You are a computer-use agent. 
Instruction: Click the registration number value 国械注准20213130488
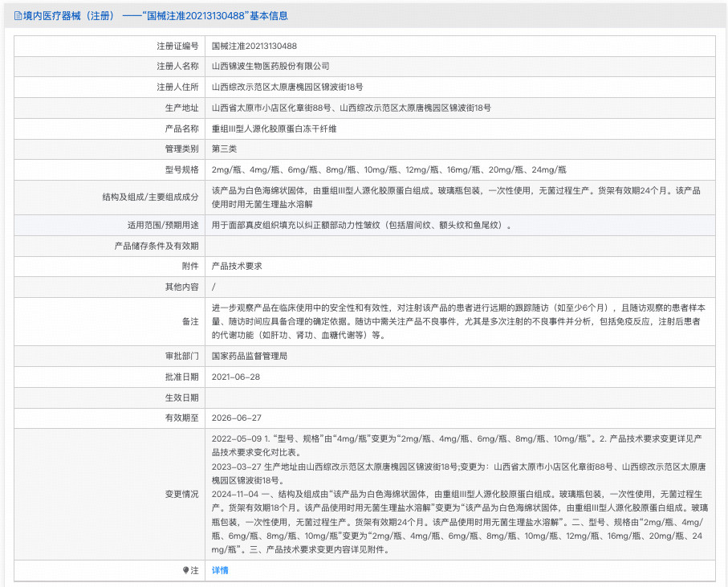point(254,46)
